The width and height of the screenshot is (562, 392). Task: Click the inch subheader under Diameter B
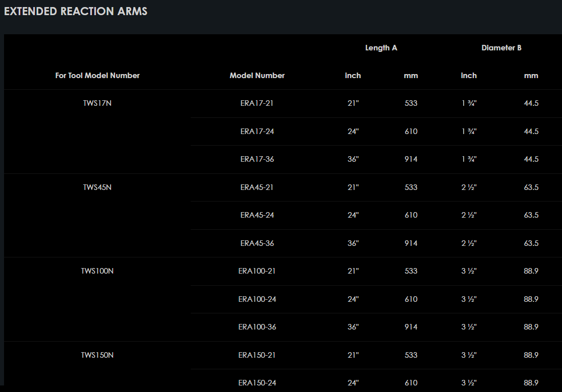(468, 76)
